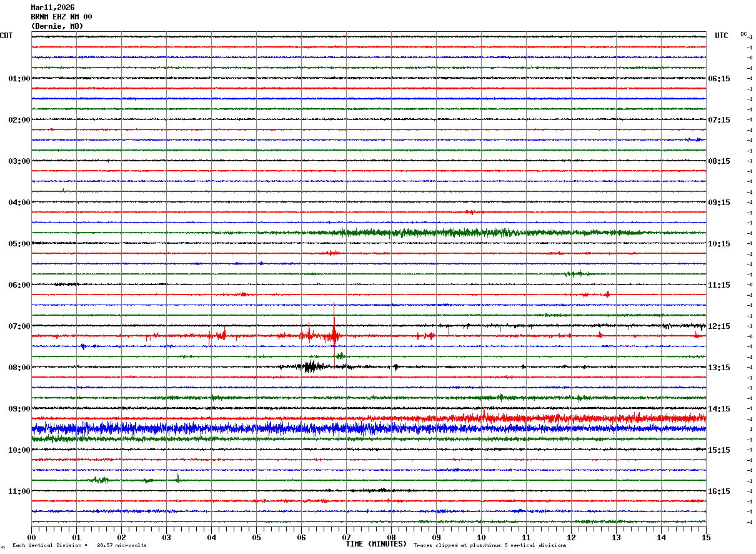Click the 07:15 UTC time label
The image size is (756, 554).
point(719,120)
